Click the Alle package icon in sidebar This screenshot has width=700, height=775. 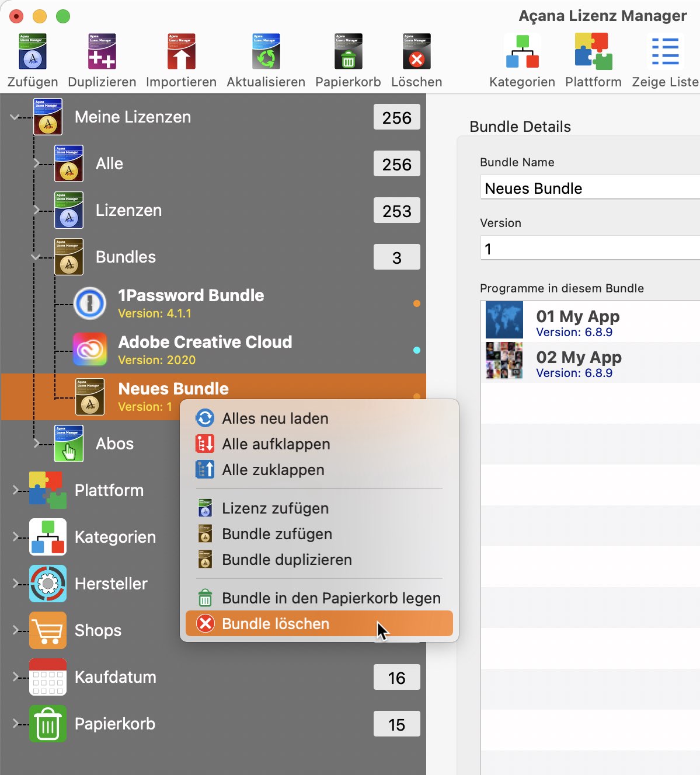(69, 163)
